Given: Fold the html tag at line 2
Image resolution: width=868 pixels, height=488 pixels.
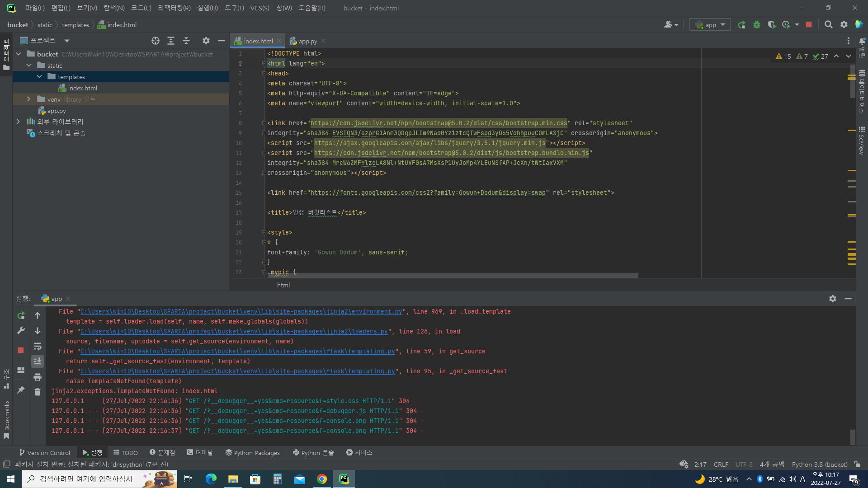Looking at the screenshot, I should pyautogui.click(x=264, y=64).
